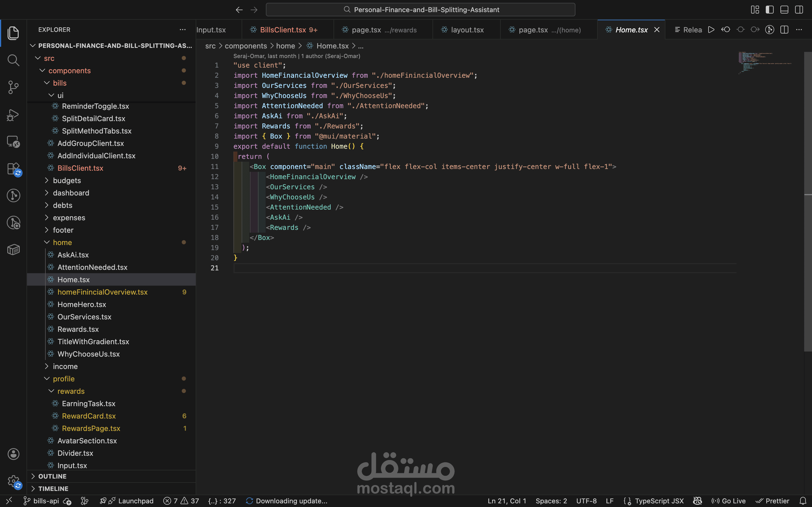Split the editor to the right
Screen dimensions: 812x507
(x=784, y=30)
